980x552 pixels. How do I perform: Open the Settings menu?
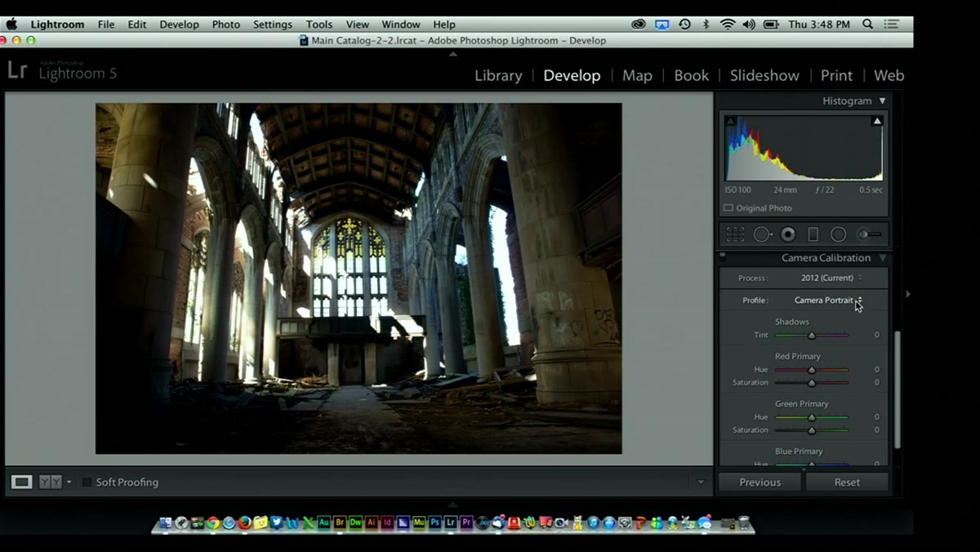pos(272,24)
